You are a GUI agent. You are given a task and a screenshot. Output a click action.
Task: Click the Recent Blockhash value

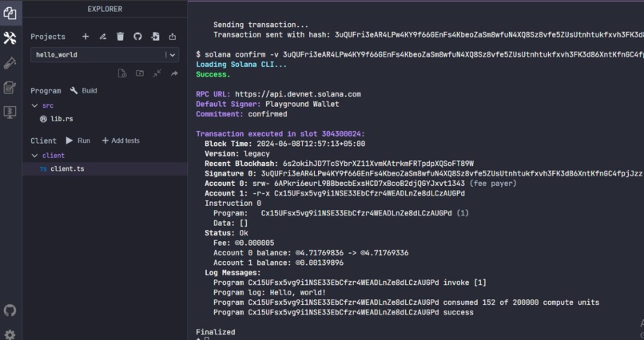pos(378,164)
